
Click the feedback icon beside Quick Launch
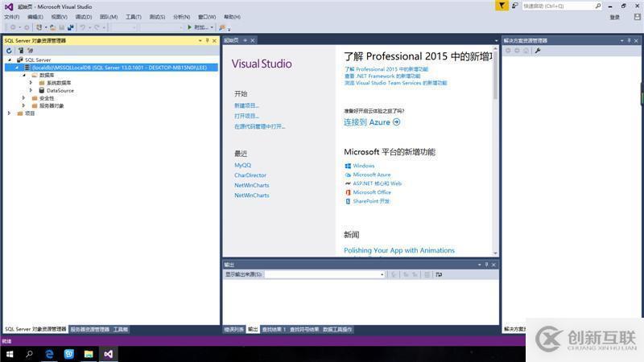(x=514, y=6)
